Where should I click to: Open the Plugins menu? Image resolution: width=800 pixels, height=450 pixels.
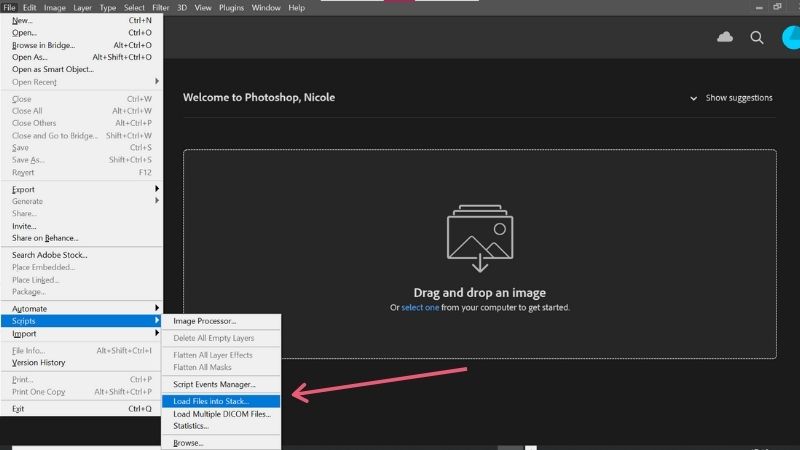(x=231, y=8)
